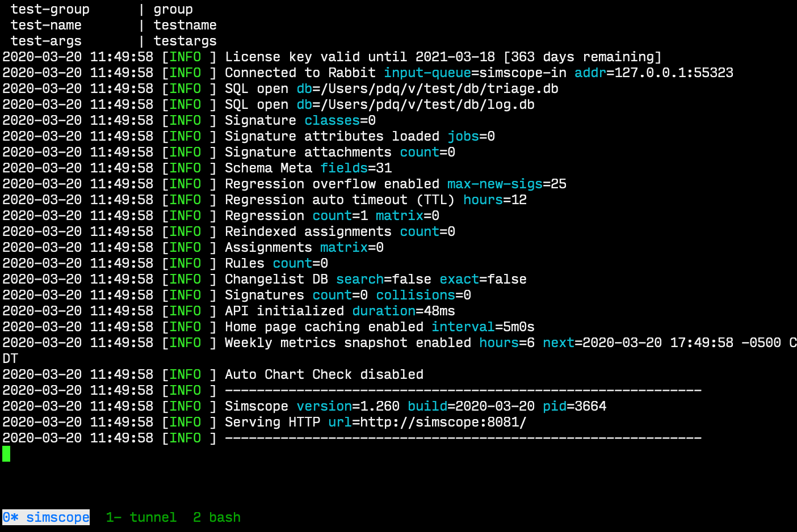797x532 pixels.
Task: Click 'collisions=0' in Signatures line
Action: 423,295
